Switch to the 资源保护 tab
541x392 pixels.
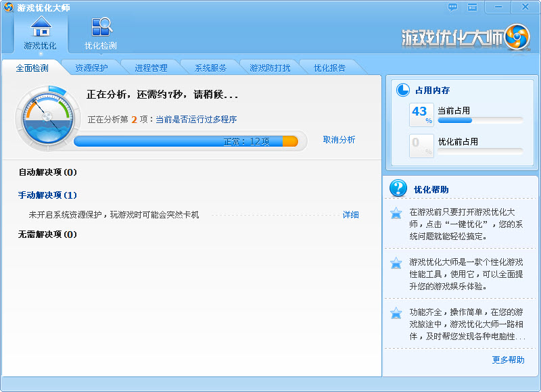pos(91,68)
